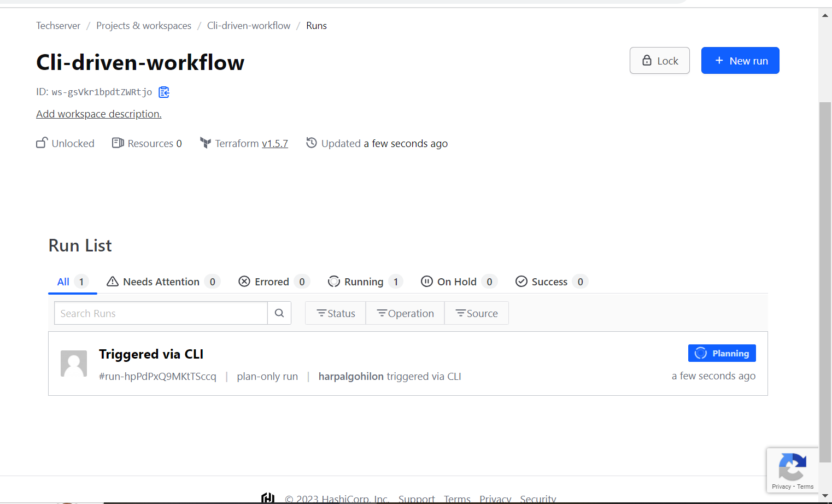
Task: Click the Running spinner icon
Action: point(334,282)
